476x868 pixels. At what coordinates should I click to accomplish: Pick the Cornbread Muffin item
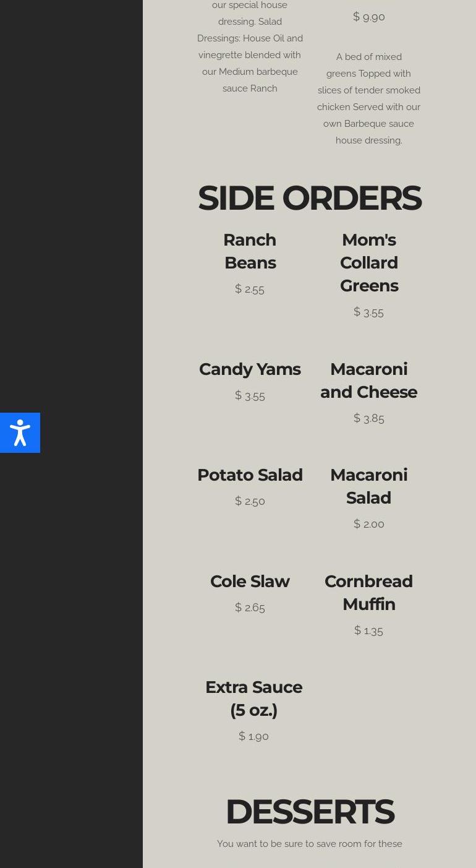point(368,593)
